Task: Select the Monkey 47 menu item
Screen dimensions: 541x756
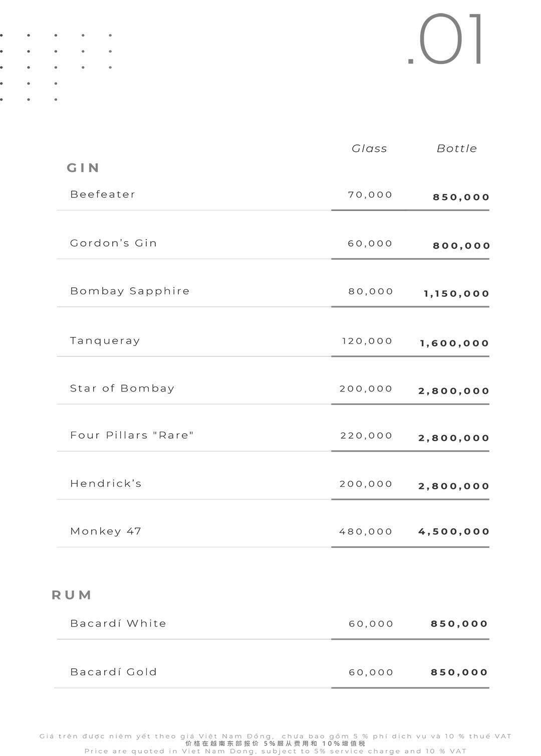Action: point(106,531)
